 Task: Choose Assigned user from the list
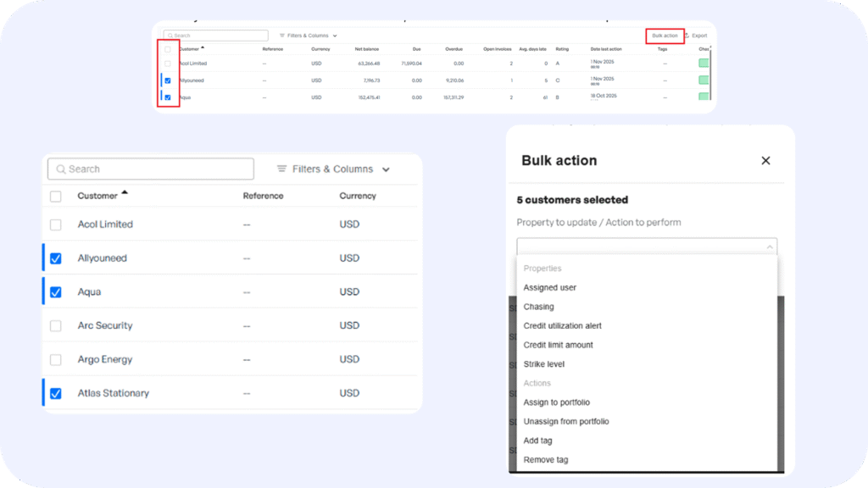point(549,287)
